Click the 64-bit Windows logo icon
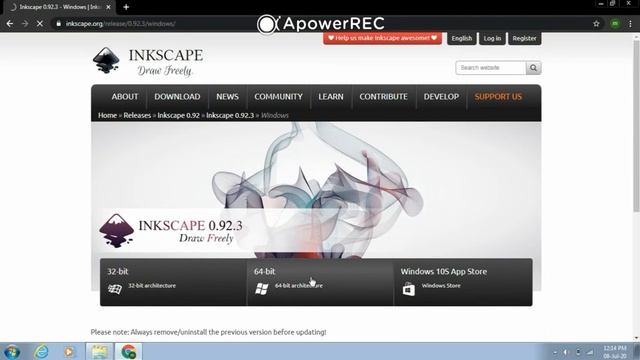This screenshot has height=360, width=640. [262, 289]
